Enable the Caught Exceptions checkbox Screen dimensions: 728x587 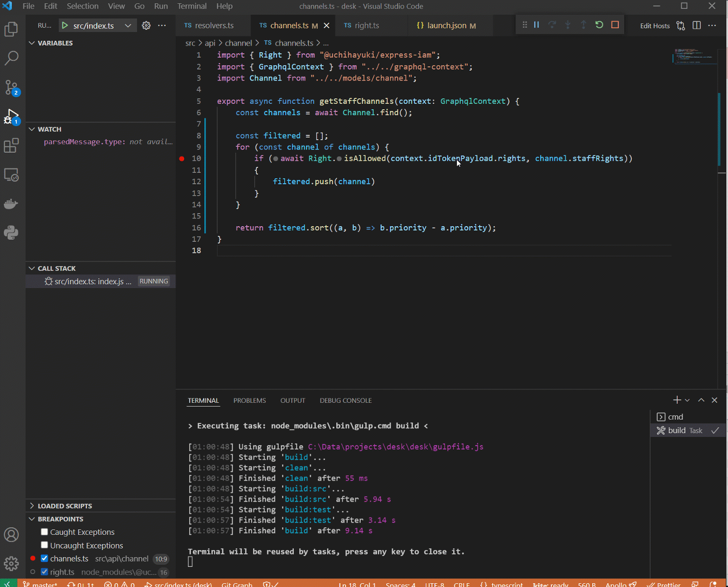point(44,532)
